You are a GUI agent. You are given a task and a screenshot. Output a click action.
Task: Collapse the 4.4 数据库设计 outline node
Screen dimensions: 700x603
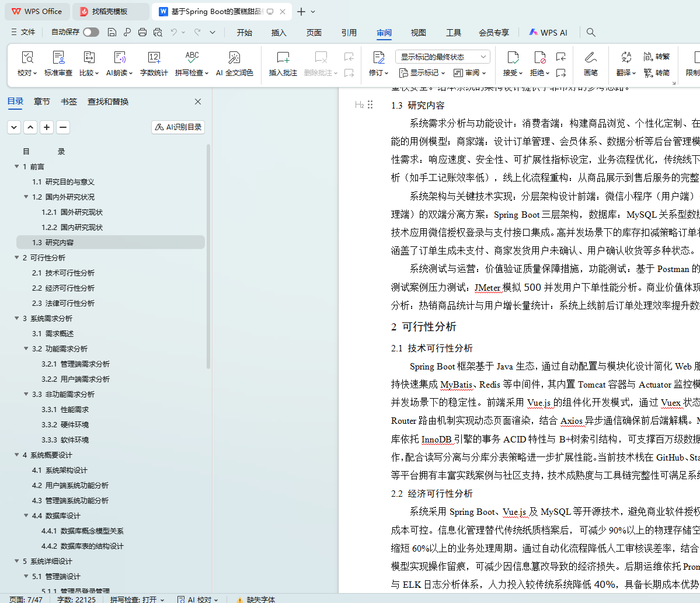pyautogui.click(x=26, y=515)
